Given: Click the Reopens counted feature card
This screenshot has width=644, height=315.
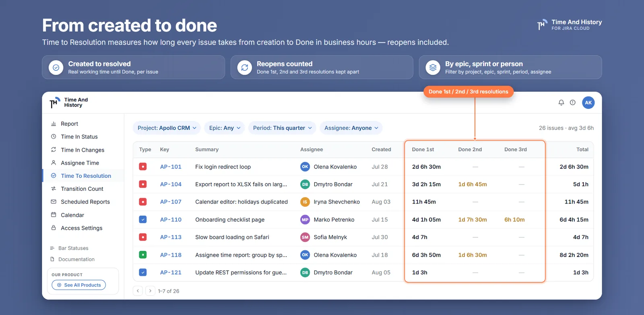Looking at the screenshot, I should (322, 67).
